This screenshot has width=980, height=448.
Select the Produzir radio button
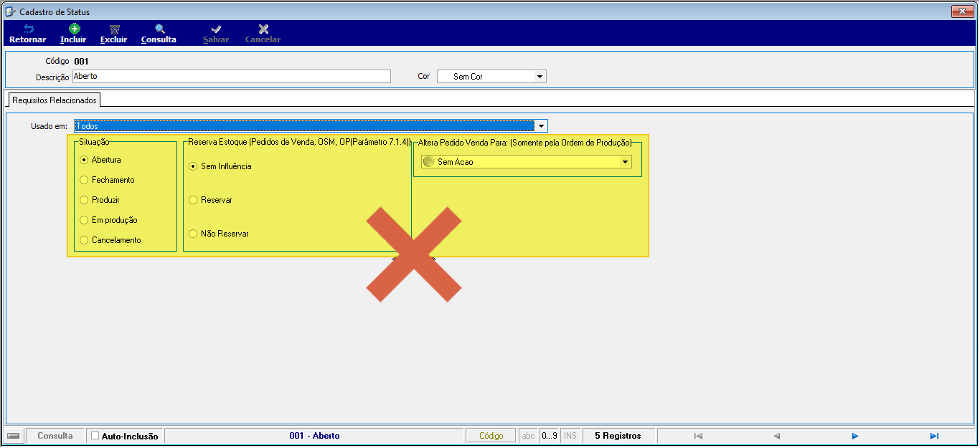click(x=84, y=200)
